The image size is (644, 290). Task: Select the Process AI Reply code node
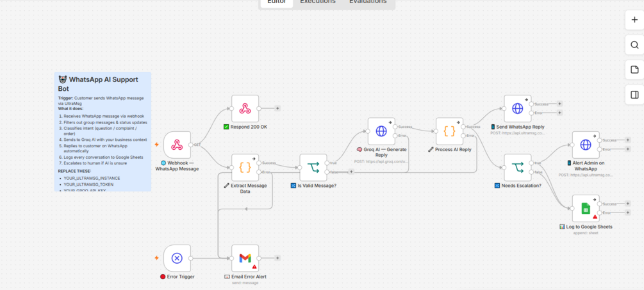450,131
